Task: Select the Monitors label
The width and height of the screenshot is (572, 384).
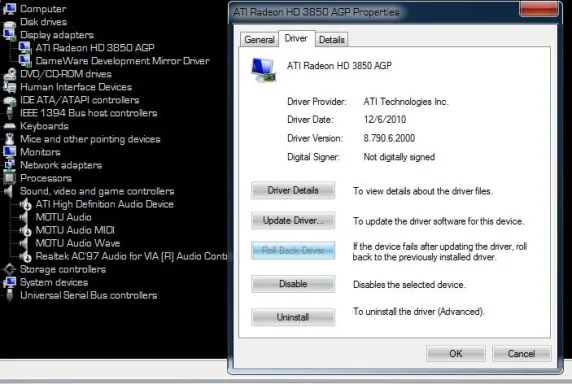Action: coord(40,152)
